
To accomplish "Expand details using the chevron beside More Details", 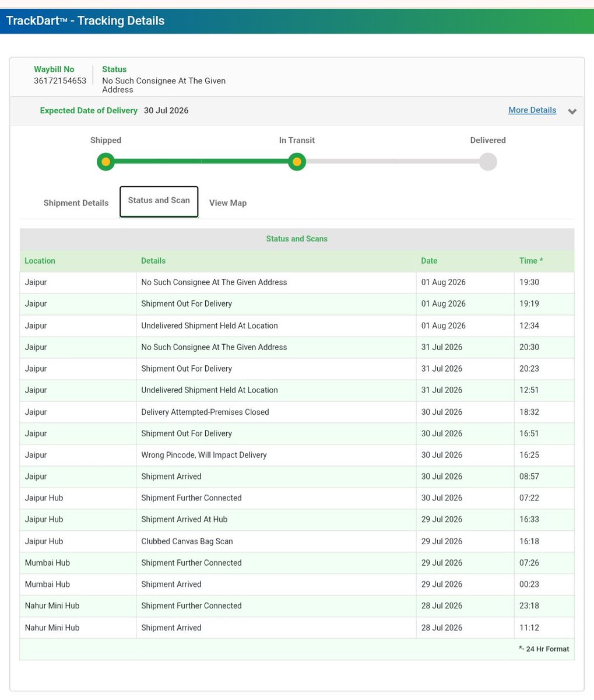I will [572, 111].
